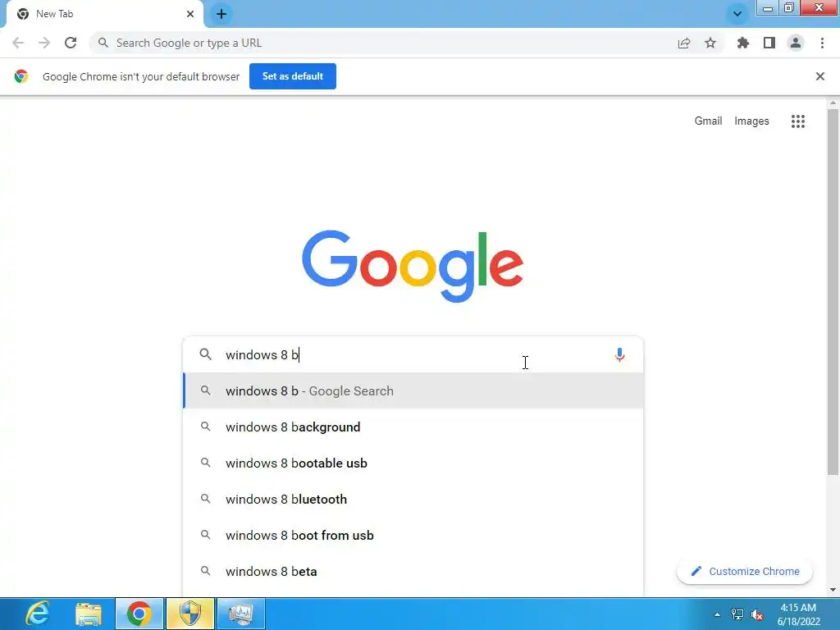Minimize the Chrome window
This screenshot has height=630, width=840.
pyautogui.click(x=767, y=7)
